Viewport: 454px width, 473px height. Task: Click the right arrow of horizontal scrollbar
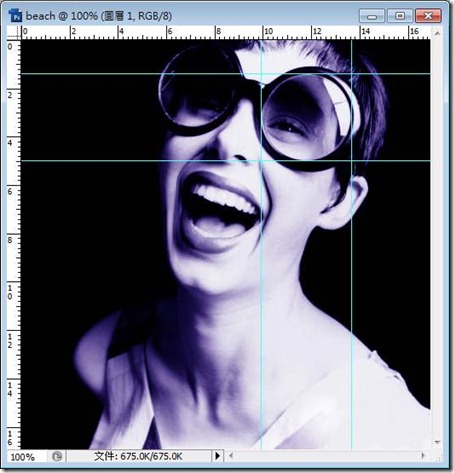(423, 455)
